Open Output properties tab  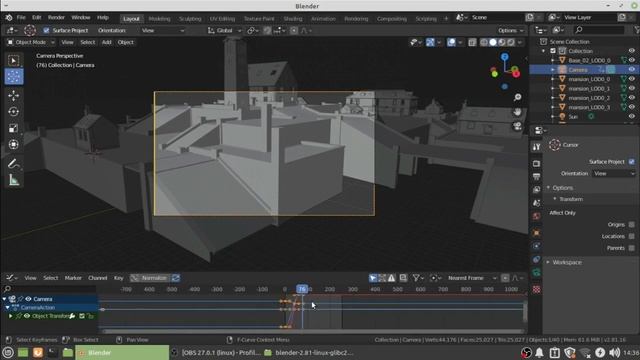pyautogui.click(x=536, y=177)
